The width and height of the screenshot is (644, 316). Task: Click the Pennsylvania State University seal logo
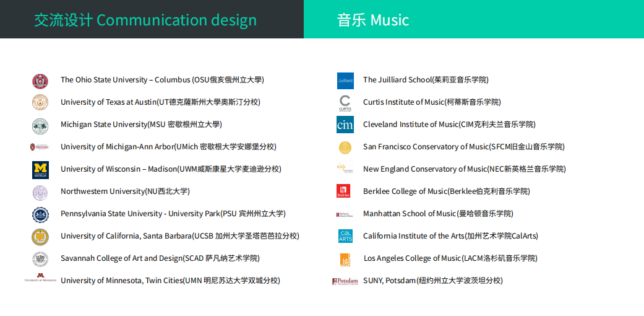(x=40, y=215)
